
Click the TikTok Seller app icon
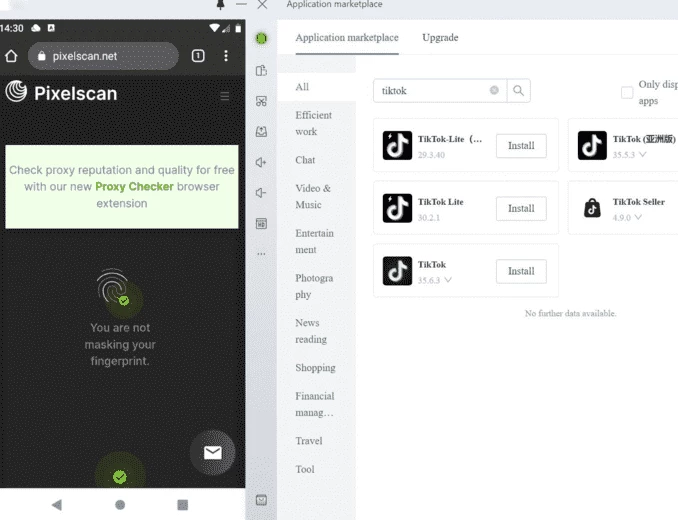pyautogui.click(x=592, y=208)
